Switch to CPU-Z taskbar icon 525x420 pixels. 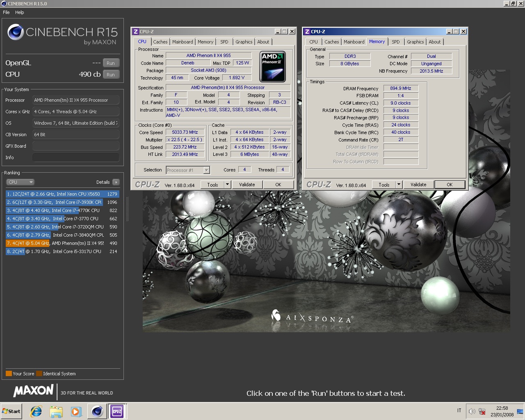(117, 411)
